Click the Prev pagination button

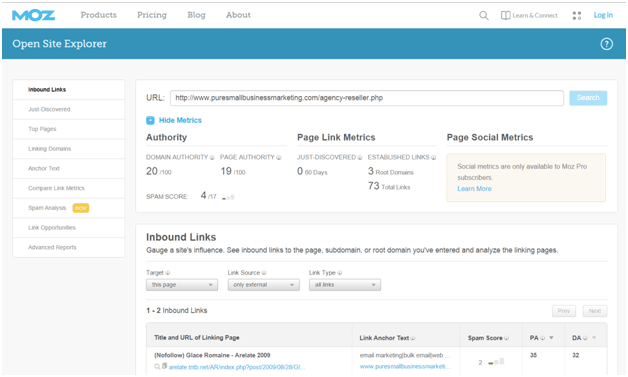pos(564,311)
